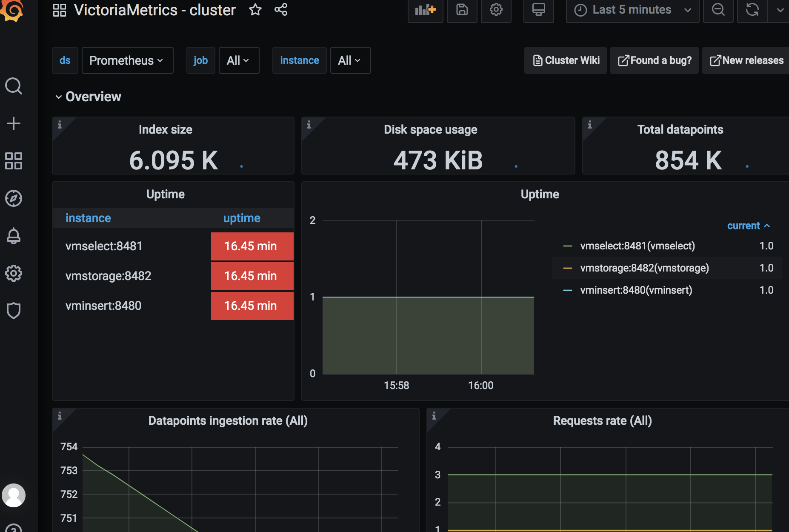Open the Found a bug? link
The width and height of the screenshot is (789, 532).
[x=655, y=60]
